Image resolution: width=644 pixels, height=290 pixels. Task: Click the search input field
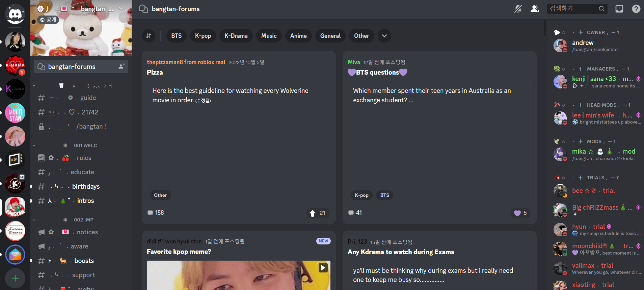pos(573,9)
